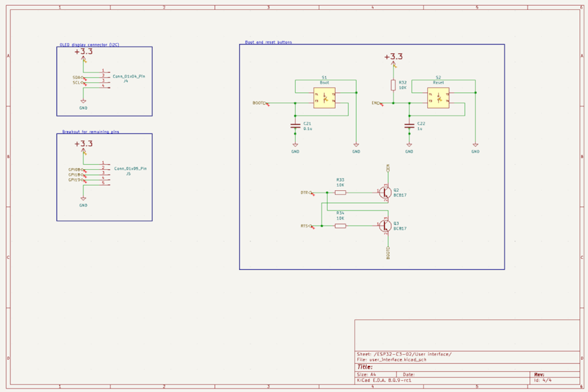Click the 'KiCad E.D.A. 8.0.9-rc1' text
Viewport: 588px width, 392px height.
click(384, 380)
